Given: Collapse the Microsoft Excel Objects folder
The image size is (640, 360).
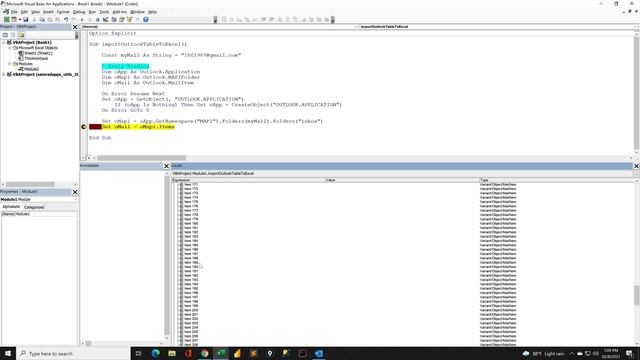Looking at the screenshot, I should [10, 48].
